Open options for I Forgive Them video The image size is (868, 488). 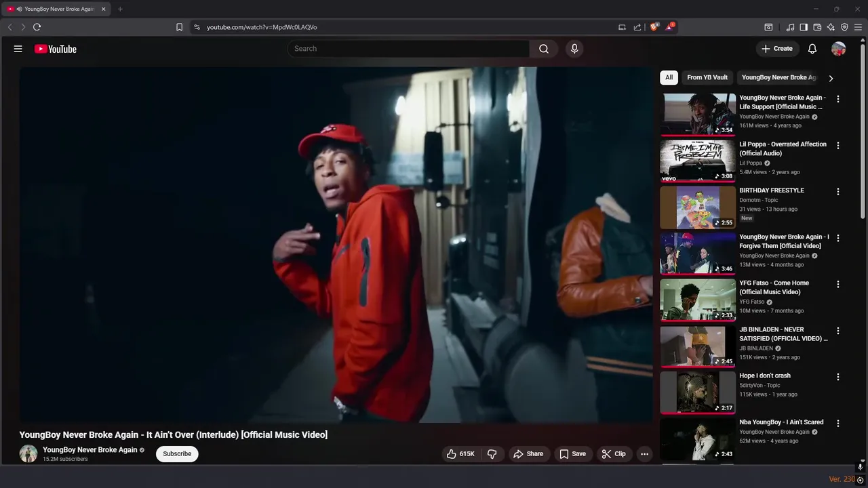coord(838,238)
